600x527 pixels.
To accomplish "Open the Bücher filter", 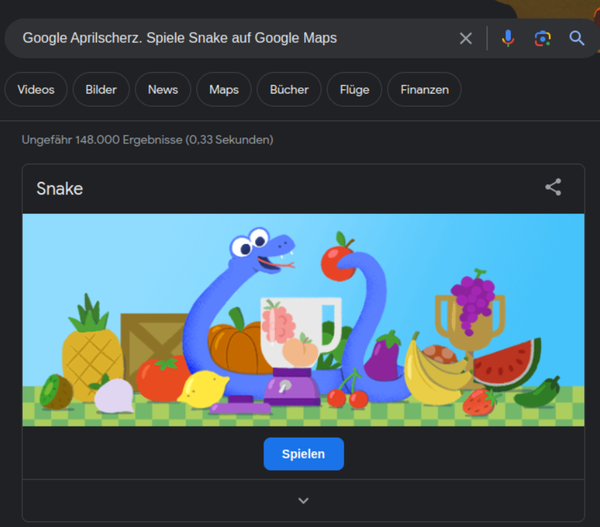I will (x=289, y=89).
